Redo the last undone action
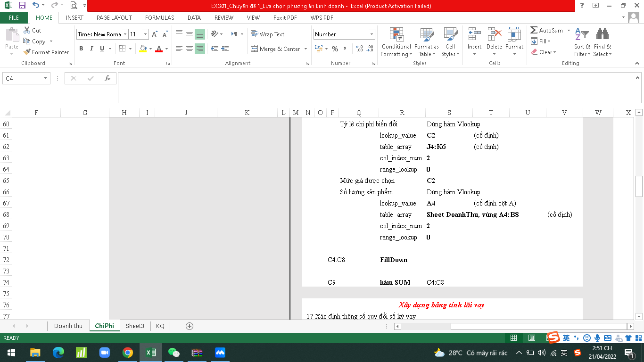The height and width of the screenshot is (362, 644). coord(54,6)
